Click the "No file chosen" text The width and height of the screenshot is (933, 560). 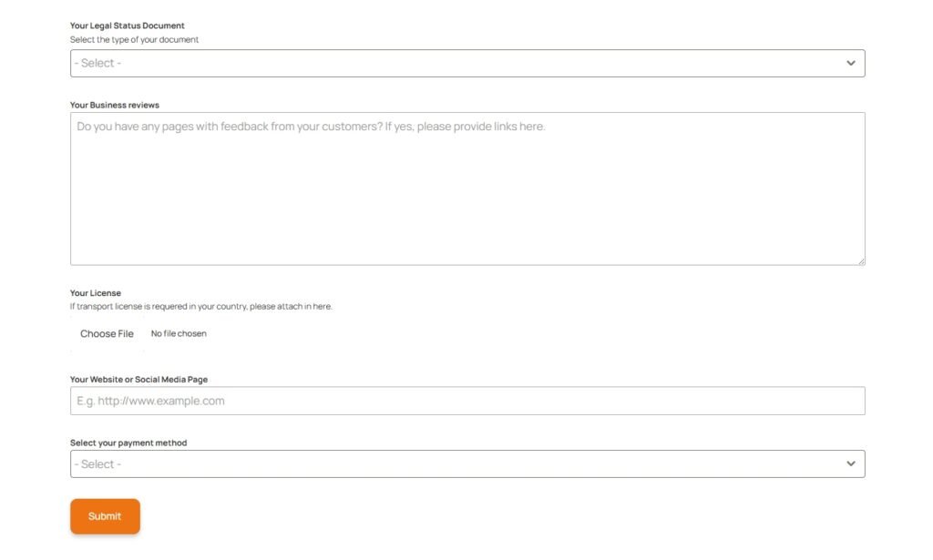pyautogui.click(x=179, y=333)
